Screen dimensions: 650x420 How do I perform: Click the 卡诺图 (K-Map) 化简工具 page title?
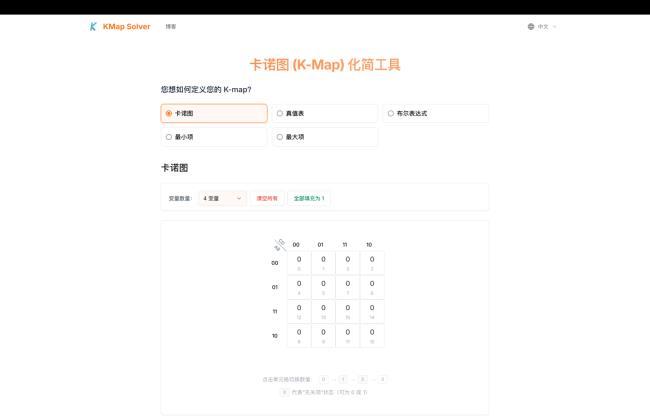325,65
